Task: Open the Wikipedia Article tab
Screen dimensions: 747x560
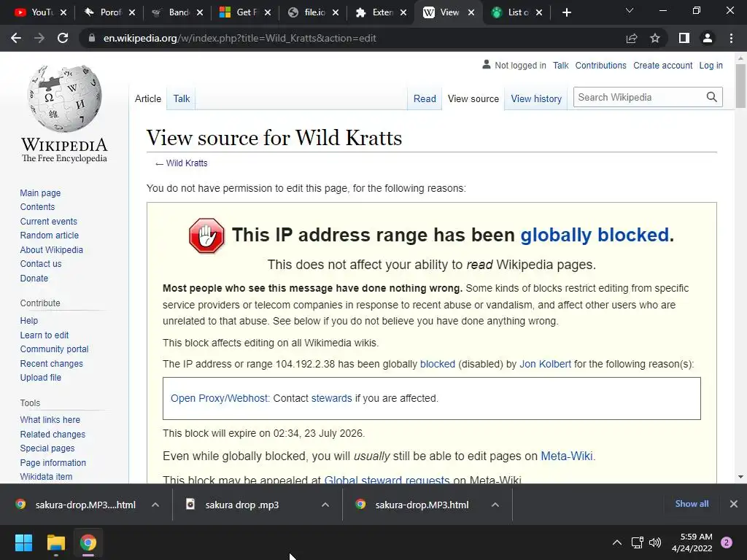Action: pos(147,98)
